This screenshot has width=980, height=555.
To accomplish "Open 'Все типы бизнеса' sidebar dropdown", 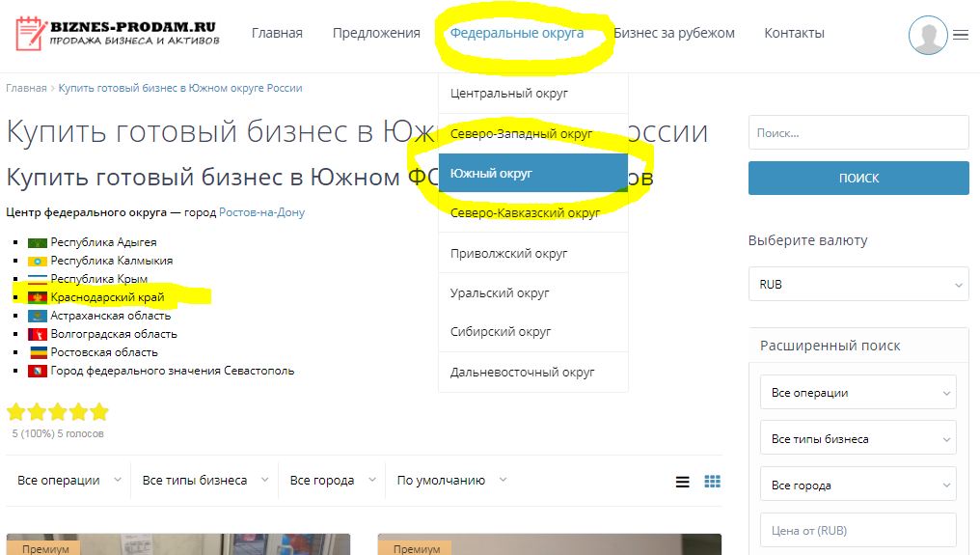I will point(858,439).
